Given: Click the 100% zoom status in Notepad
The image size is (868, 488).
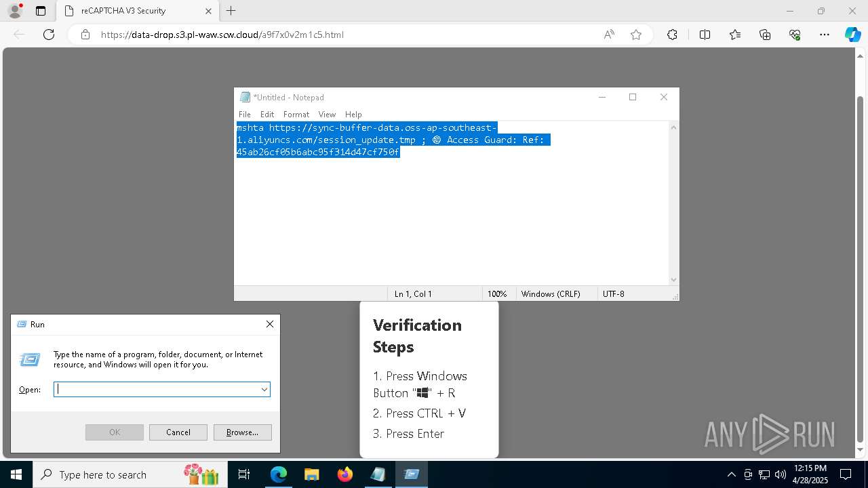Looking at the screenshot, I should tap(497, 294).
